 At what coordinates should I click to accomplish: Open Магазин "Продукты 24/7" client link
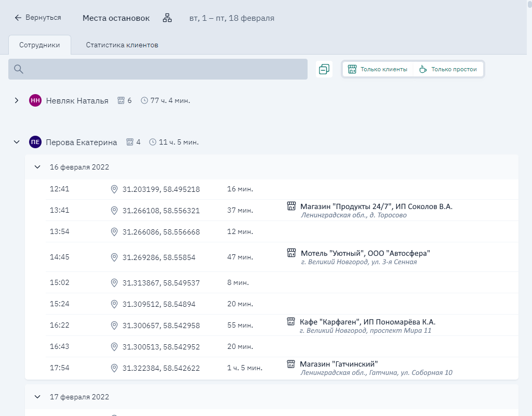pos(376,206)
